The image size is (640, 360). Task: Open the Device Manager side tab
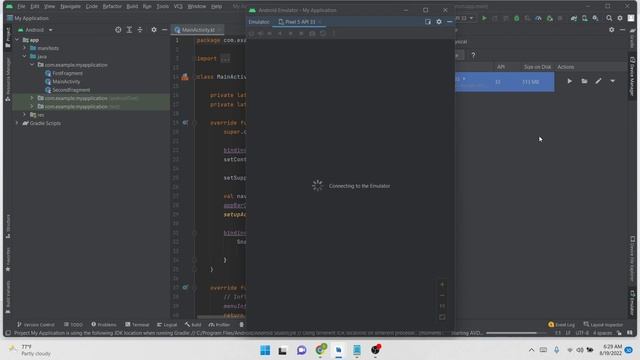tap(632, 76)
